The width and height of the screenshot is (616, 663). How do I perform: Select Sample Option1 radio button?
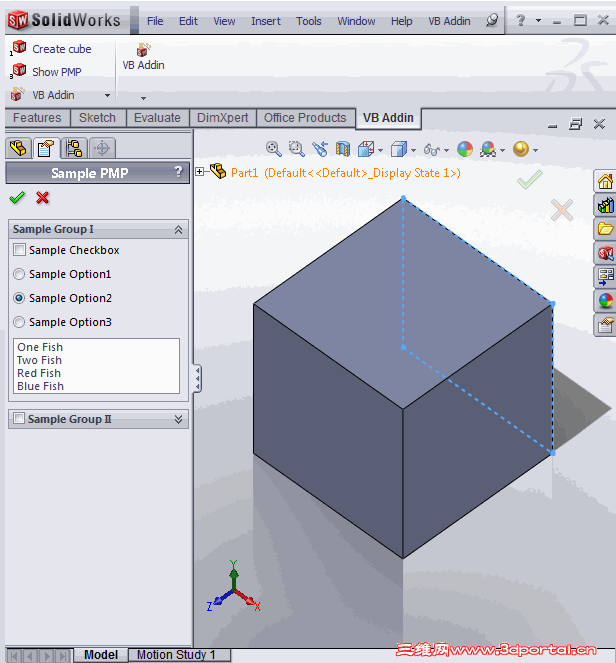pyautogui.click(x=19, y=274)
